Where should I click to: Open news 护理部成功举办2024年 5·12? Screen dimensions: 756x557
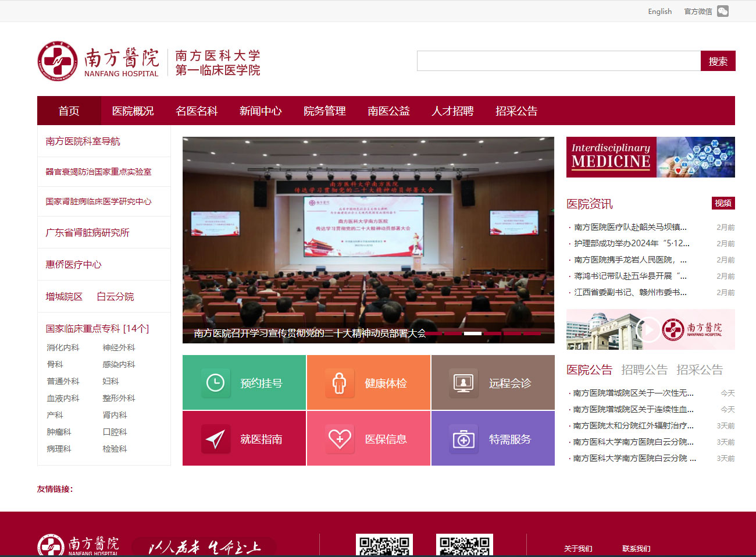[632, 243]
